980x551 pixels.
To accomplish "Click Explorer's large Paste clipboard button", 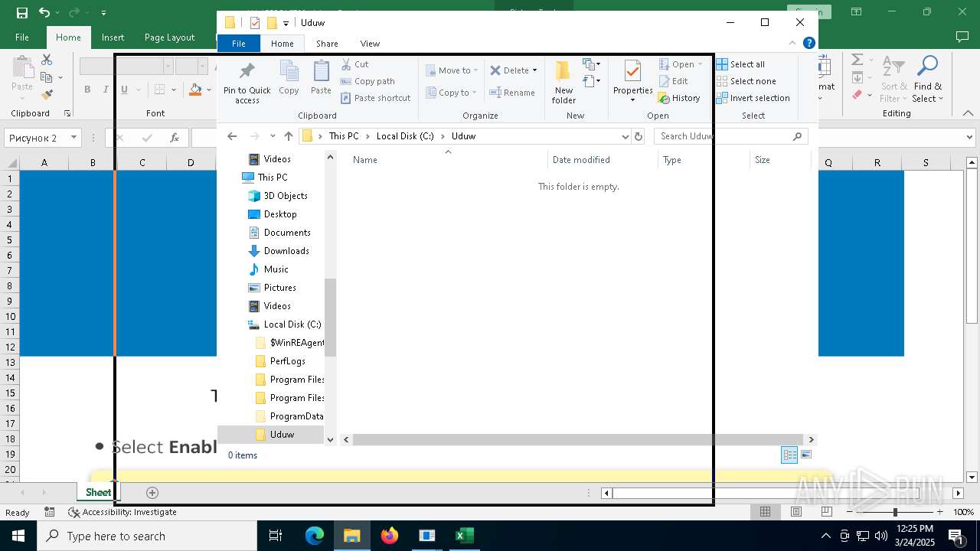I will click(321, 78).
